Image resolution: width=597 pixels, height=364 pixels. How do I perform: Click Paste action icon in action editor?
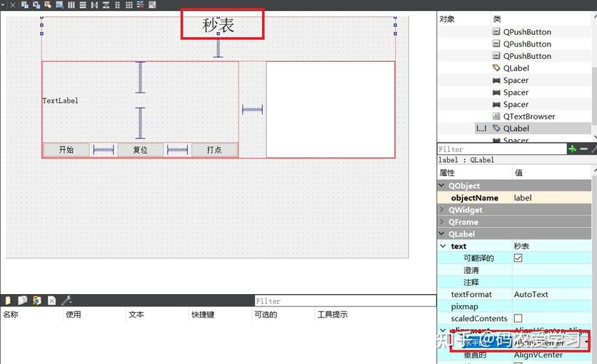37,301
